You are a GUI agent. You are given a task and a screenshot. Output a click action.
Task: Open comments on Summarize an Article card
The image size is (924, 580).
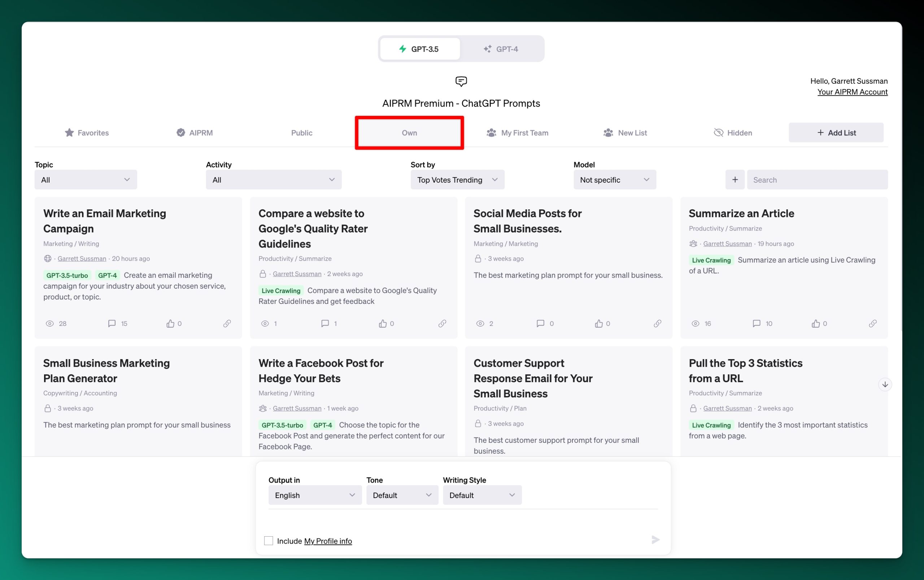tap(757, 323)
